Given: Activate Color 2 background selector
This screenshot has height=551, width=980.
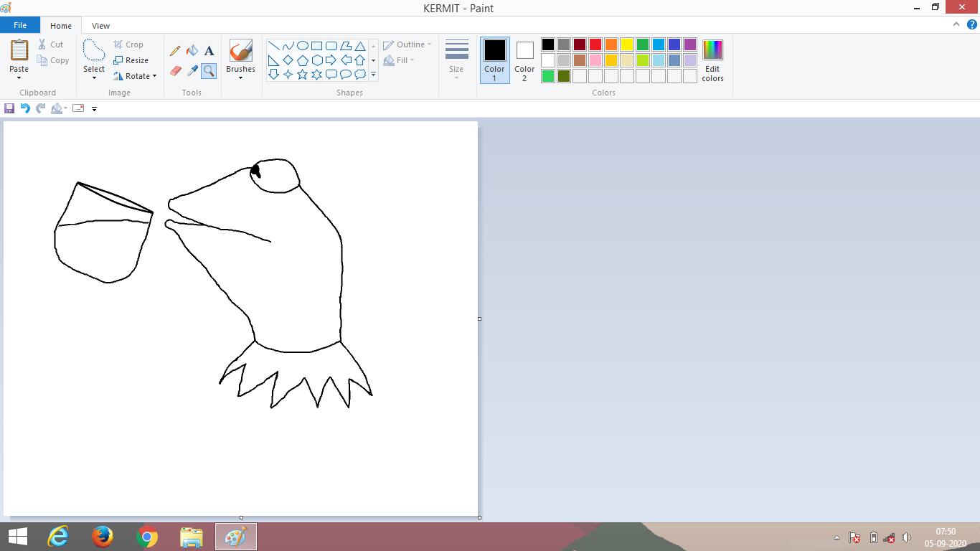Looking at the screenshot, I should tap(524, 60).
